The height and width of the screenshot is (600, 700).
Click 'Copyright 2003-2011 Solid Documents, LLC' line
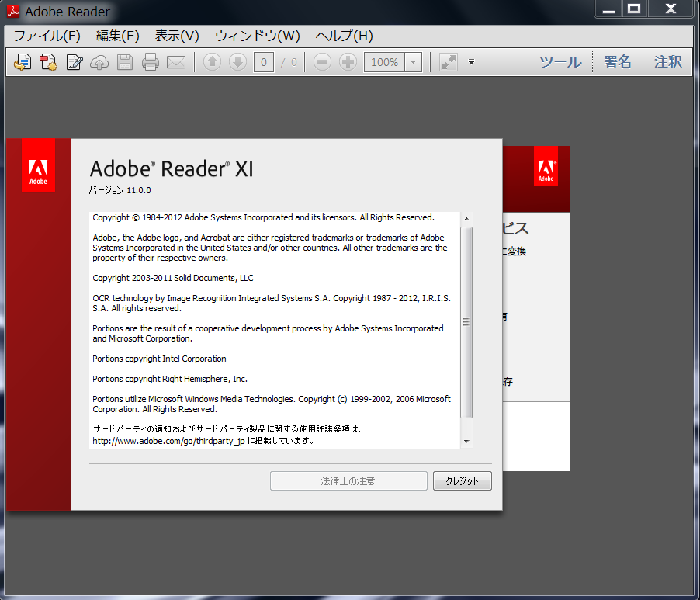[x=173, y=278]
